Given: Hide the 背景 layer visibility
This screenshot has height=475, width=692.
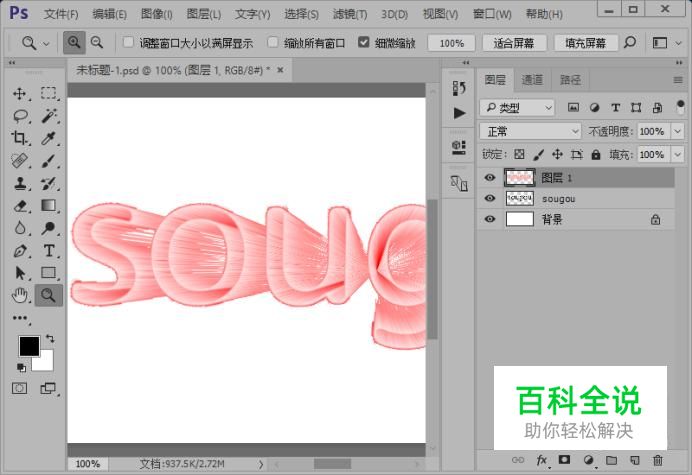Looking at the screenshot, I should [x=490, y=219].
